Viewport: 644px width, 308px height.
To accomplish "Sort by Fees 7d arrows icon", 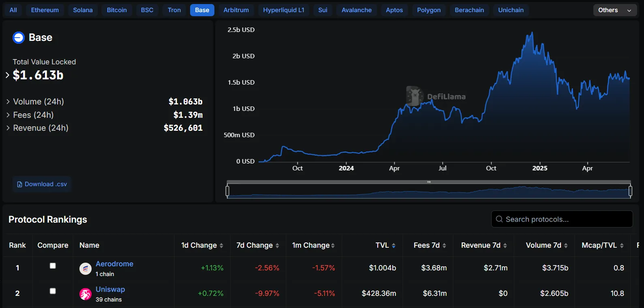I will tap(444, 246).
